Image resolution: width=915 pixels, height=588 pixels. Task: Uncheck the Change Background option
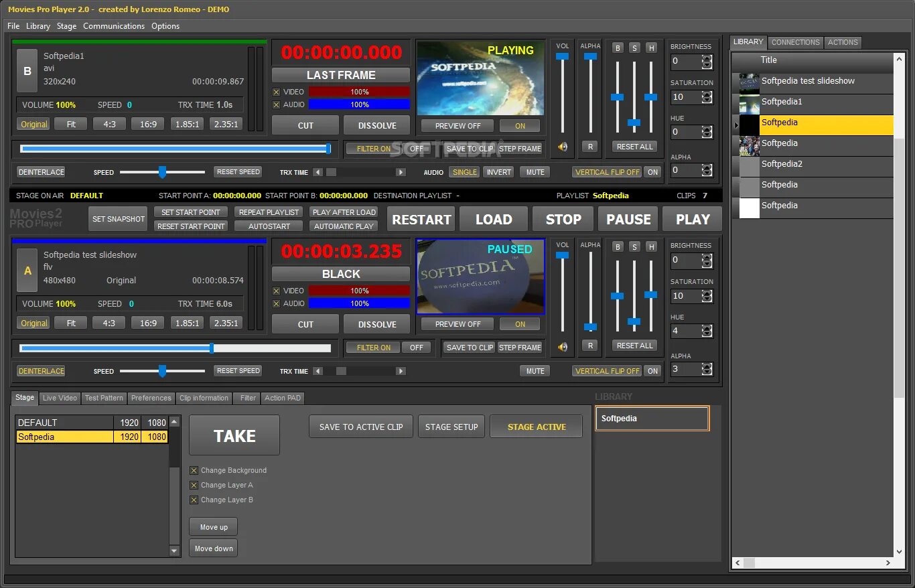pos(194,470)
